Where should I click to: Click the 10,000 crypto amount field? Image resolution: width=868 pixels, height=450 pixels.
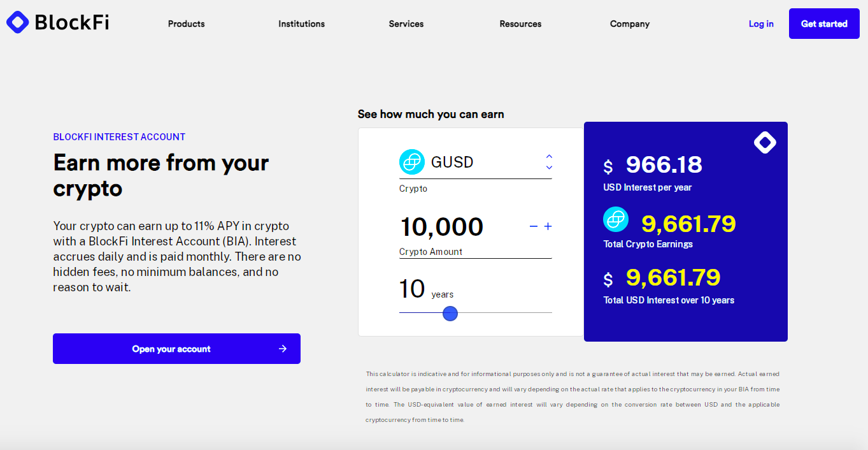click(441, 227)
